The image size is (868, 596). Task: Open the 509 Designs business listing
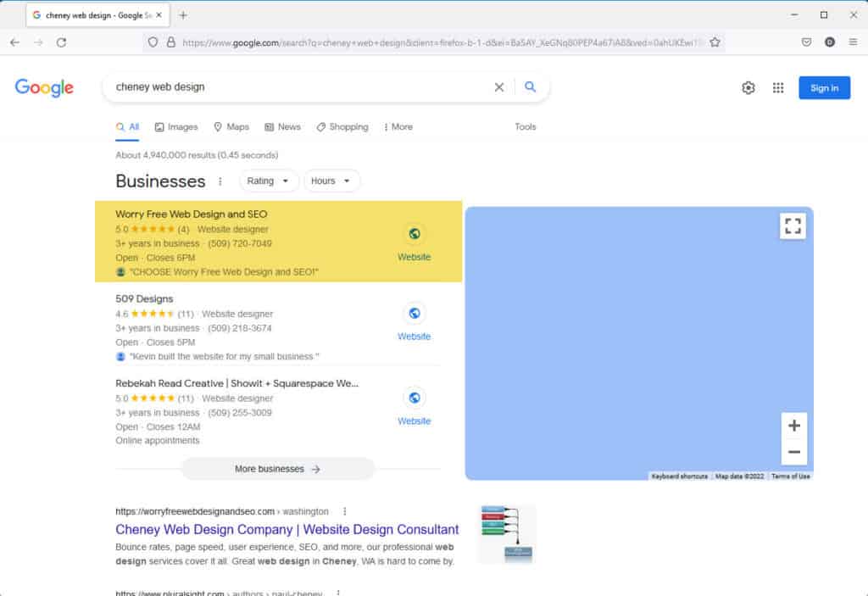click(x=144, y=298)
